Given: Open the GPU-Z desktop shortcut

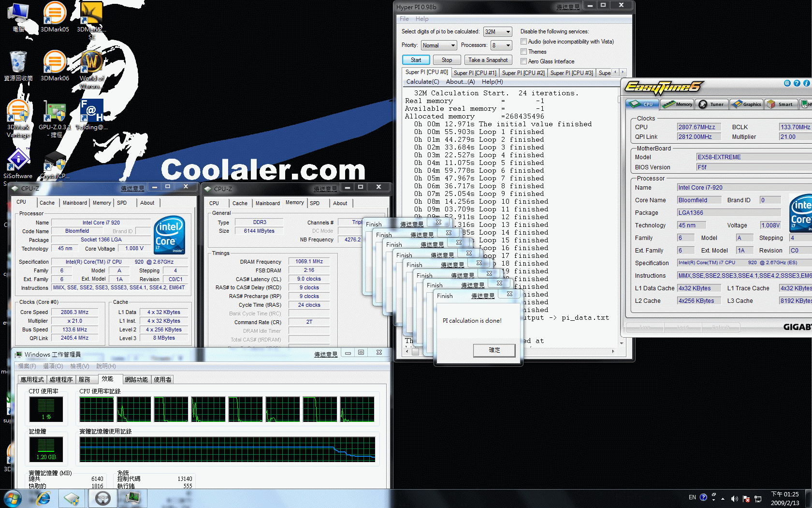Looking at the screenshot, I should pos(55,119).
